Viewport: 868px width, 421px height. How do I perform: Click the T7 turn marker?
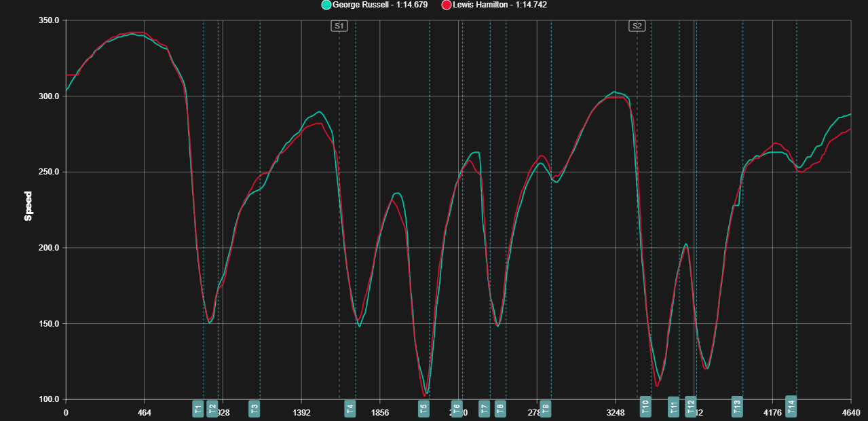[485, 408]
